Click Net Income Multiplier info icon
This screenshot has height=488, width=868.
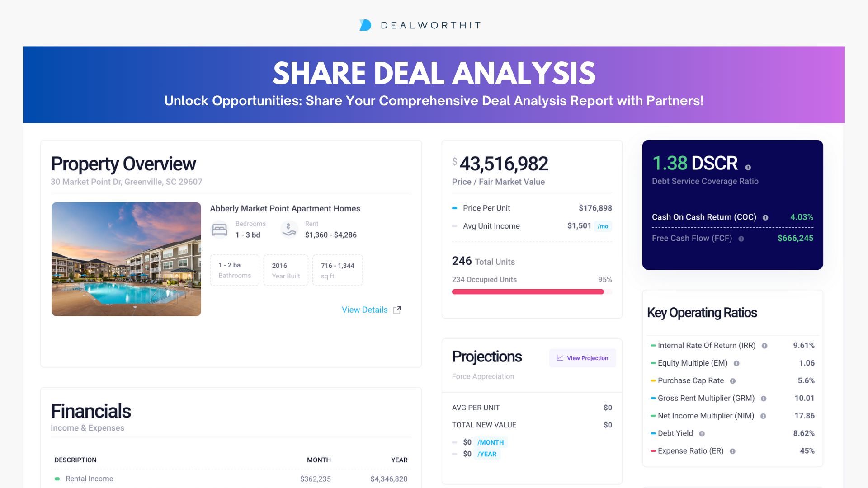point(763,416)
